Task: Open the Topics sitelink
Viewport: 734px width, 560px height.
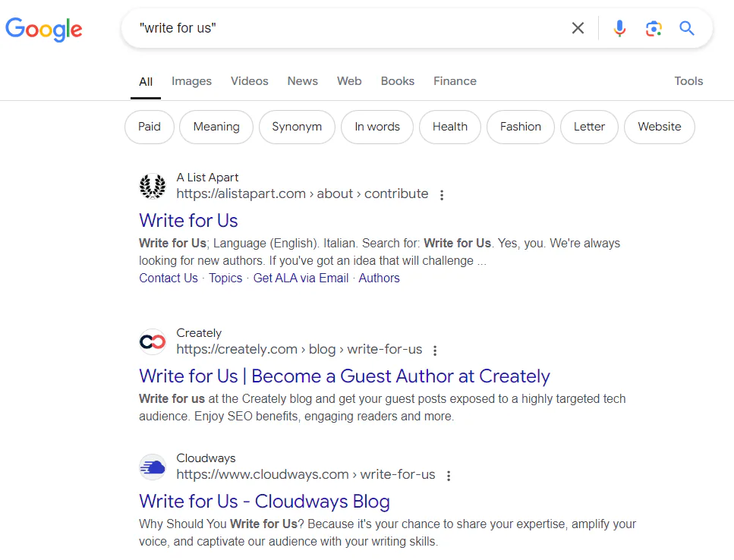Action: [x=225, y=278]
